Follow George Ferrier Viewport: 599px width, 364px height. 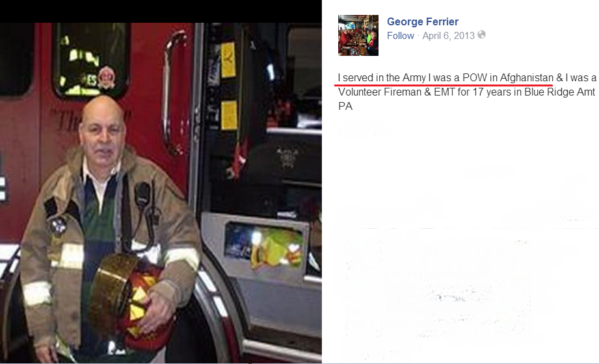coord(401,36)
